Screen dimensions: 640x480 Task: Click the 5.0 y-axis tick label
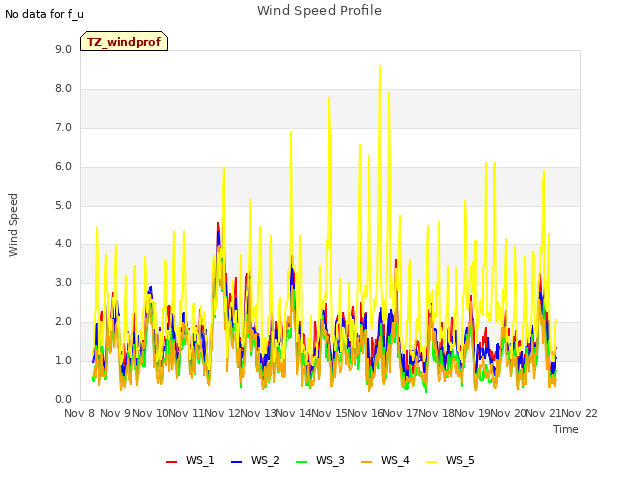[63, 205]
